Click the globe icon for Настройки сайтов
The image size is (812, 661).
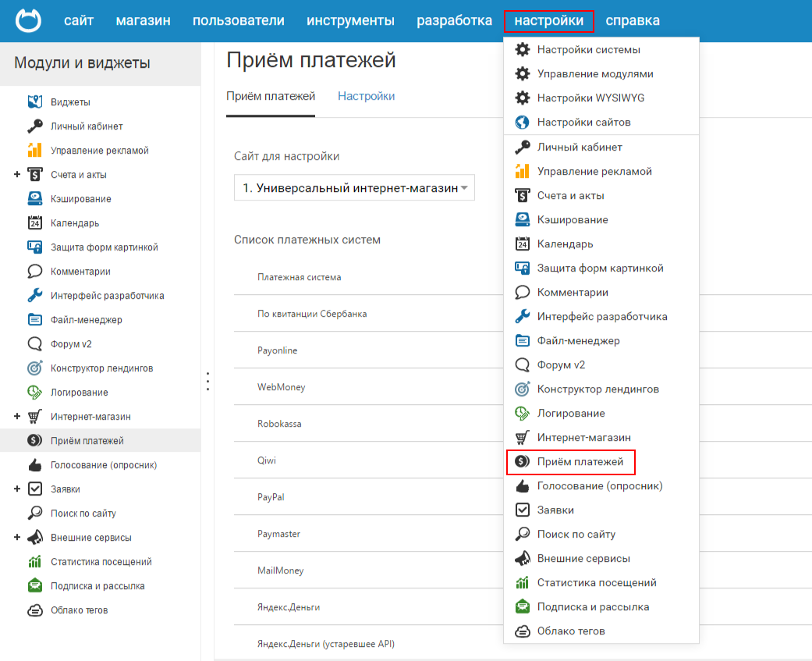(523, 123)
